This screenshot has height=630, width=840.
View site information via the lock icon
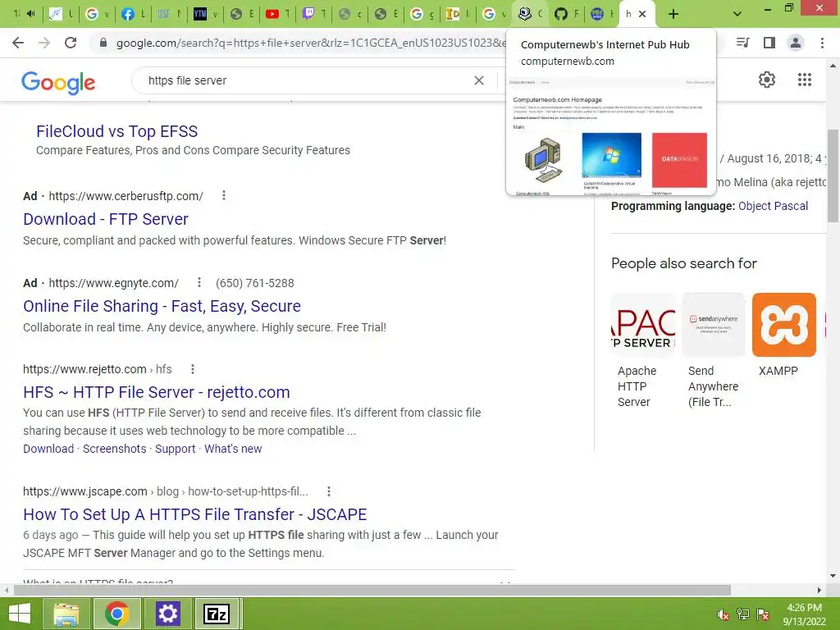tap(103, 43)
